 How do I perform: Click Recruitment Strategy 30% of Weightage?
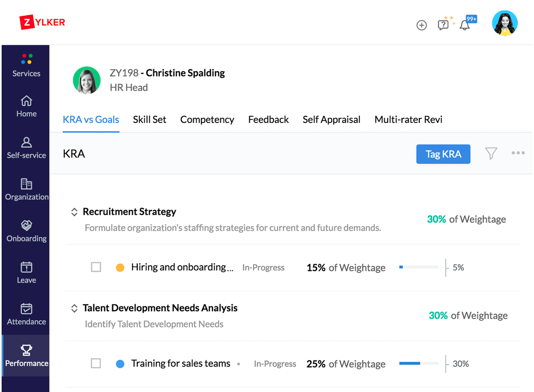coord(467,220)
